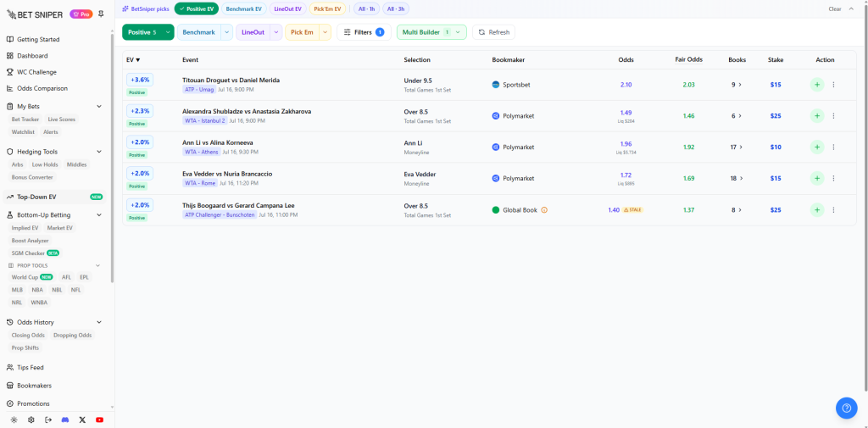868x428 pixels.
Task: Add the Ann Li bet with the plus icon
Action: tap(817, 147)
